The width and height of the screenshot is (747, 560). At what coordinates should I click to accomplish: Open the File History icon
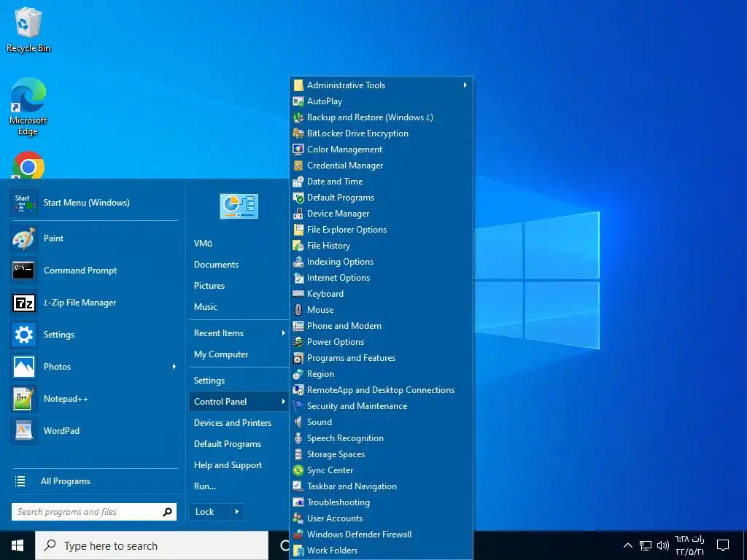click(x=298, y=246)
